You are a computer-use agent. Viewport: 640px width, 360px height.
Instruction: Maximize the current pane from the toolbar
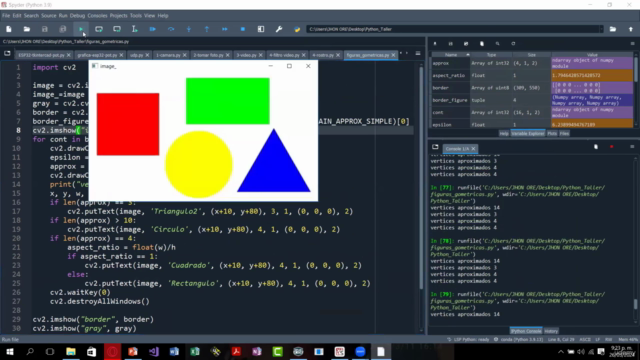point(261,29)
